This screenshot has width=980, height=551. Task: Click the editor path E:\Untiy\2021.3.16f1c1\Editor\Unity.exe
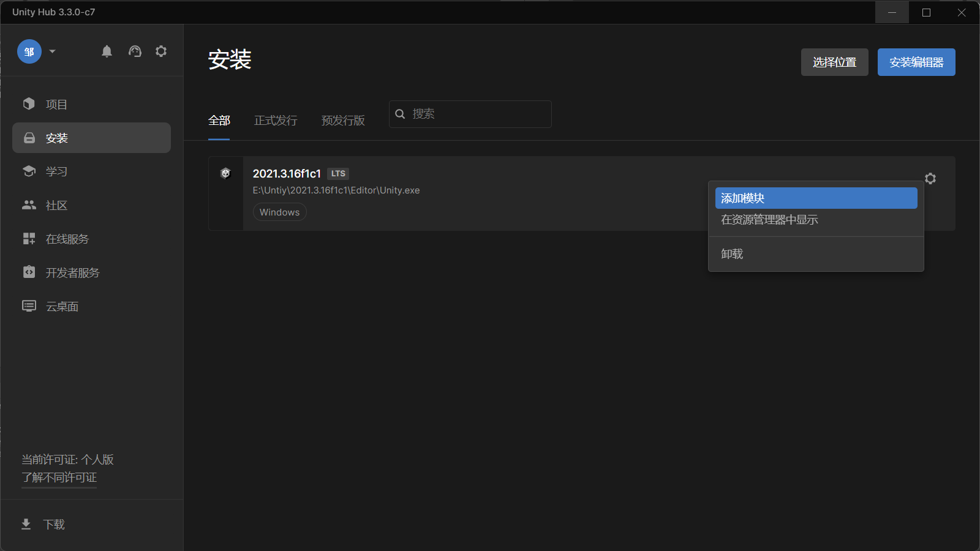(336, 190)
